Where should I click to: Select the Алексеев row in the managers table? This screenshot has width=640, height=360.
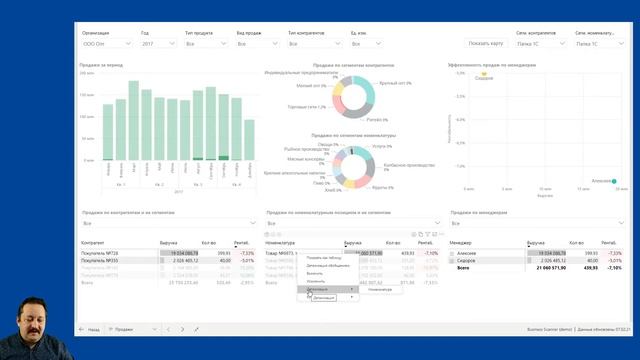[536, 253]
